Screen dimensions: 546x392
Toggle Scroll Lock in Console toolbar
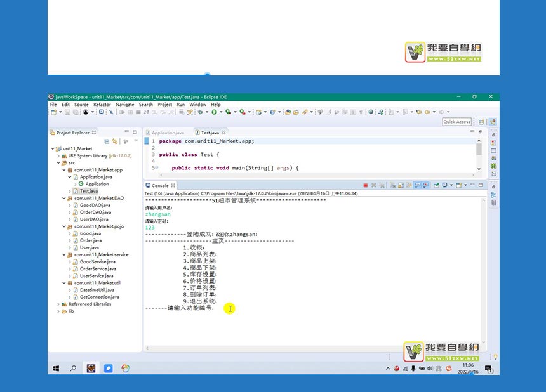pyautogui.click(x=401, y=185)
